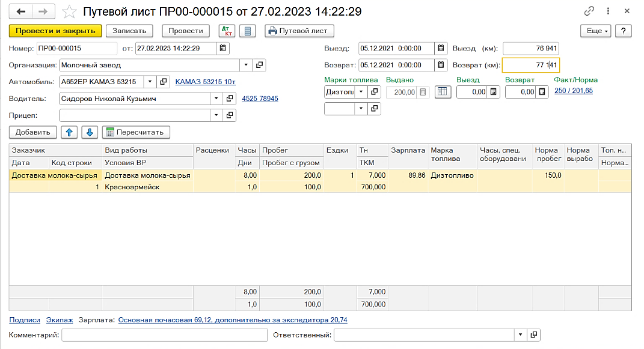Open calendar for Возврат date

(441, 65)
